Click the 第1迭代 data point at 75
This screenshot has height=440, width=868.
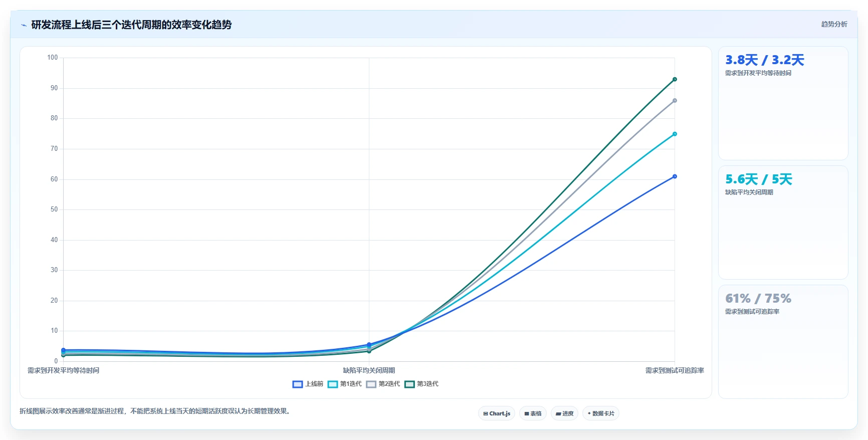[x=675, y=134]
